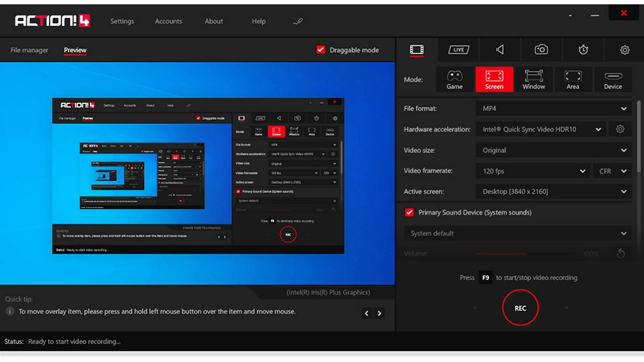Expand the File format dropdown
Screen dimensions: 644x362
tap(553, 109)
